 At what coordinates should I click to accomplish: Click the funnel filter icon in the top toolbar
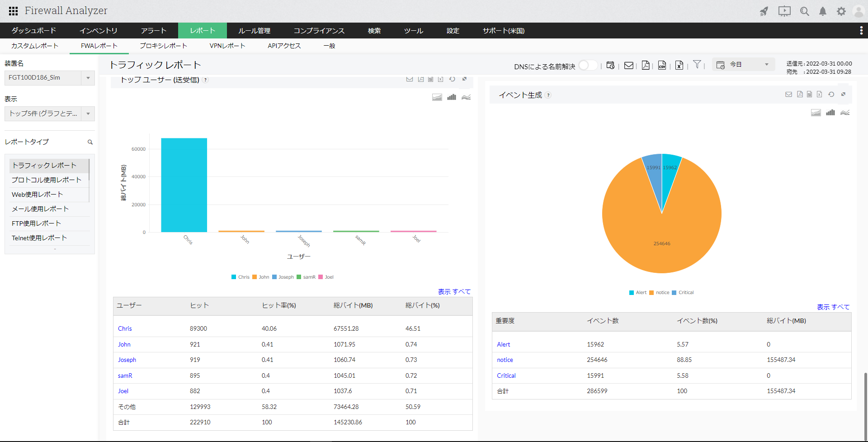tap(697, 65)
